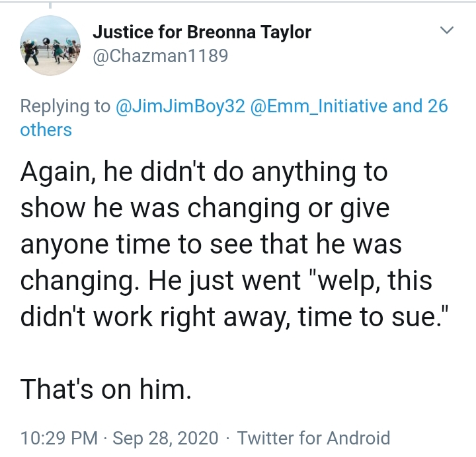Viewport: 476px width, 457px height.
Task: Select the Replying to label text
Action: coord(65,107)
